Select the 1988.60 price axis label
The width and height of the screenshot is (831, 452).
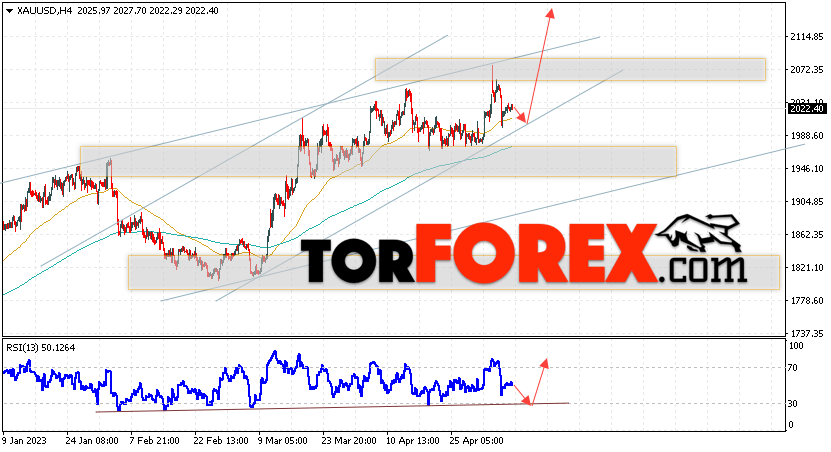click(x=807, y=136)
